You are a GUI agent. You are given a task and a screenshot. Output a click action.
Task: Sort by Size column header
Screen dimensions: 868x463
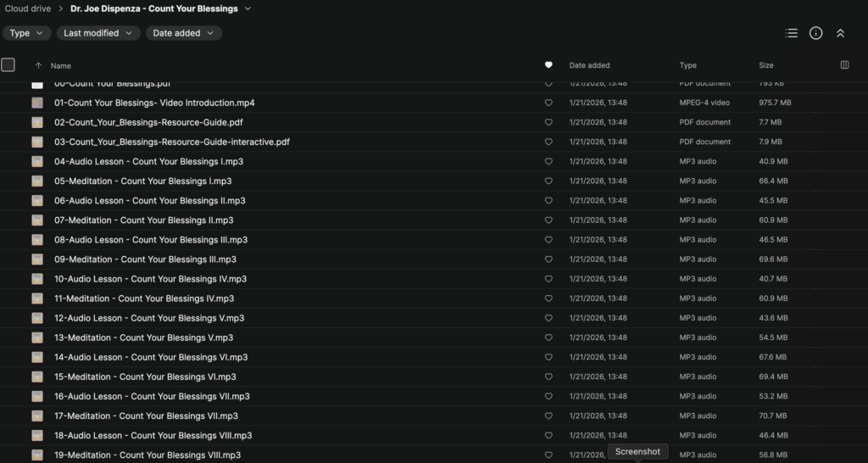point(765,65)
